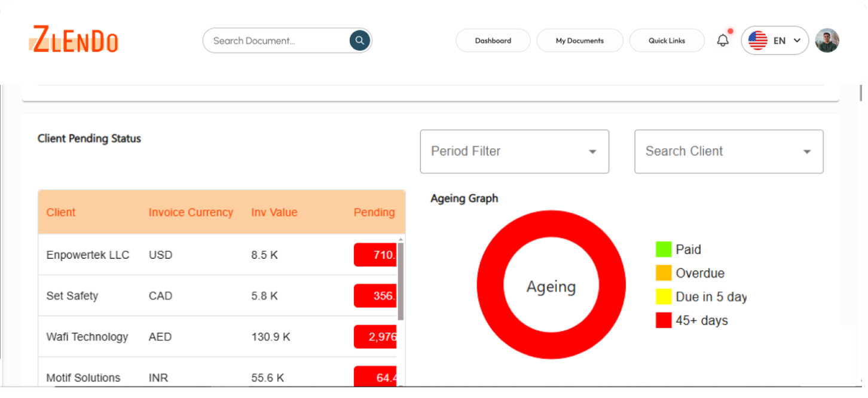Click Wafi Technology pending amount badge
This screenshot has height=398, width=868.
point(375,337)
